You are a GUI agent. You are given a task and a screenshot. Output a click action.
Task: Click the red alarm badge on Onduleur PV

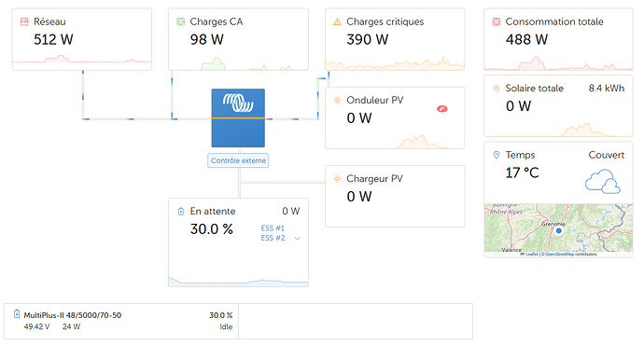click(441, 109)
